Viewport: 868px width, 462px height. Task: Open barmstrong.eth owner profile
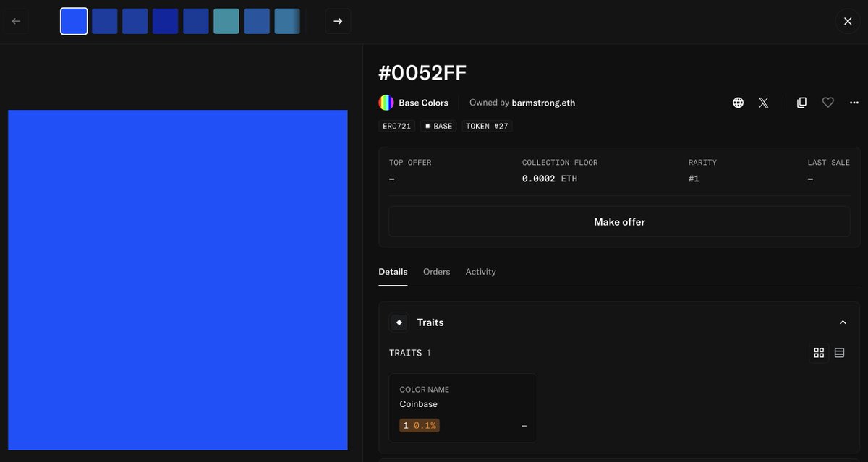(x=544, y=102)
